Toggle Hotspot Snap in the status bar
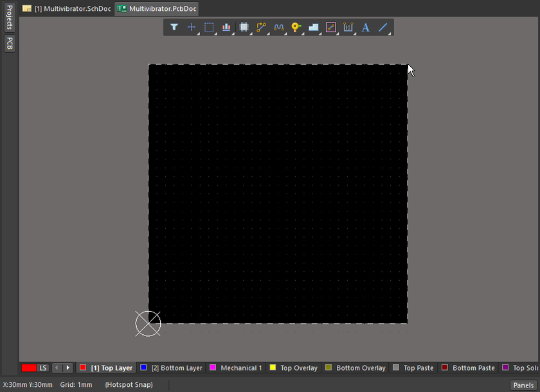Screen dimensions: 540x392 [128, 384]
